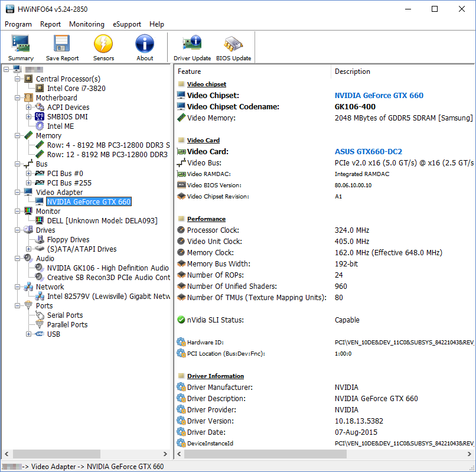Click the Serial Ports icon

pyautogui.click(x=40, y=315)
